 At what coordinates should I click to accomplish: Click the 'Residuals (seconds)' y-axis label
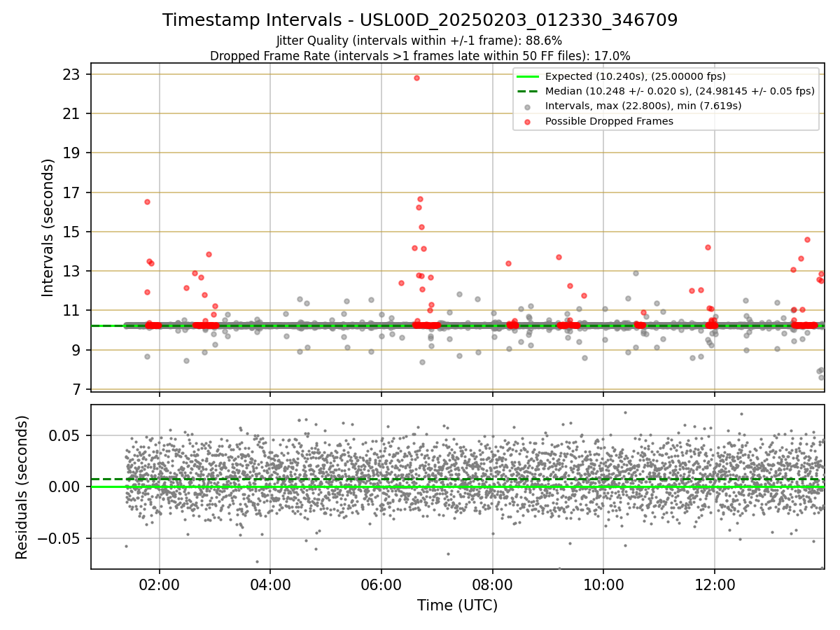[22, 487]
